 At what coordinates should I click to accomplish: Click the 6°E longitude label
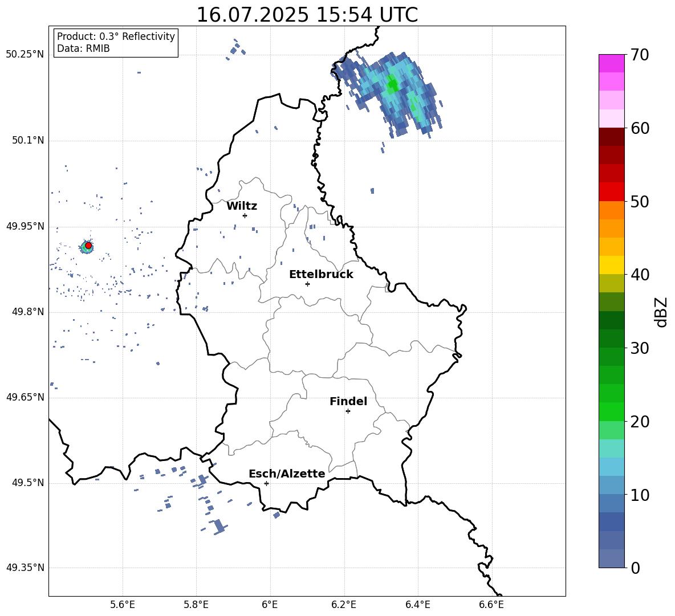270,605
